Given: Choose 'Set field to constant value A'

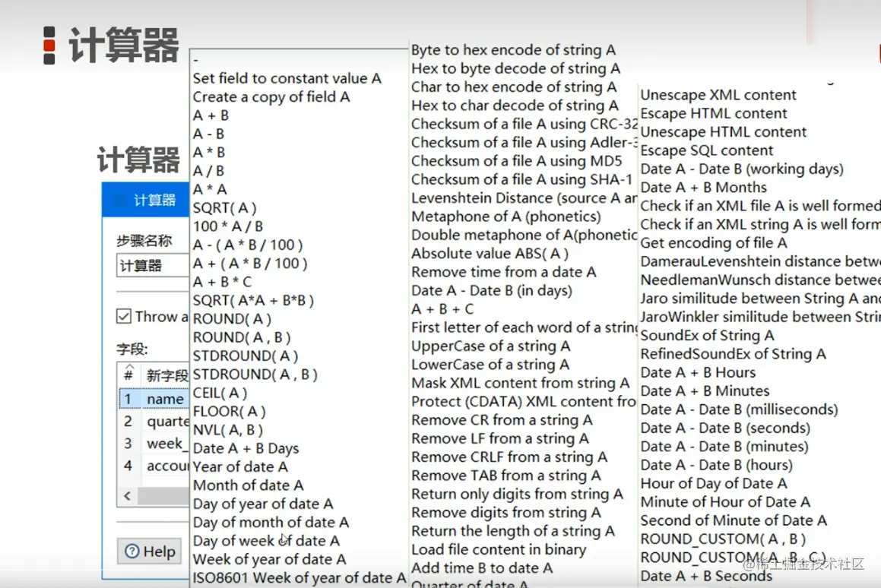Looking at the screenshot, I should pos(287,78).
